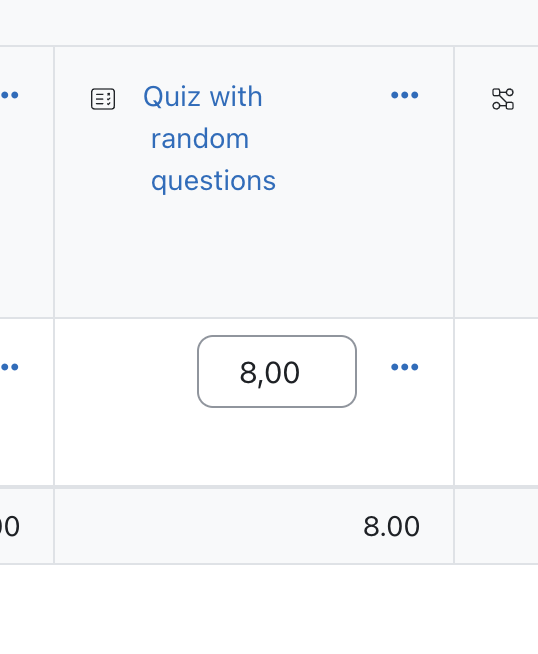Click the blank top bar above the table
Image resolution: width=538 pixels, height=654 pixels.
pos(269,23)
